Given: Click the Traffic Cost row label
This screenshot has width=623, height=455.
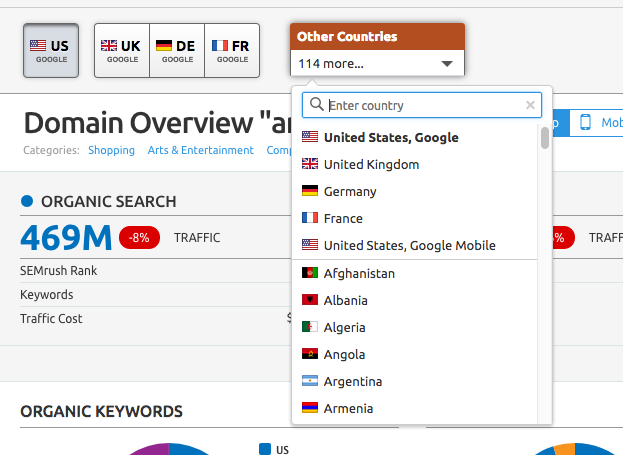Looking at the screenshot, I should [51, 318].
